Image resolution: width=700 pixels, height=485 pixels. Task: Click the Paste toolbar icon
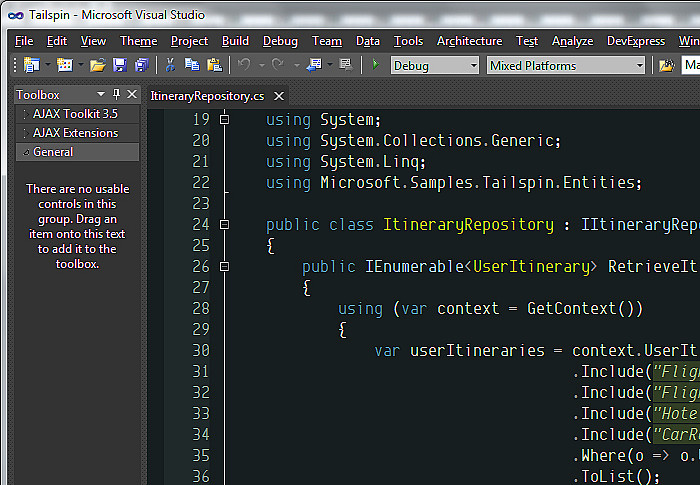pos(212,65)
